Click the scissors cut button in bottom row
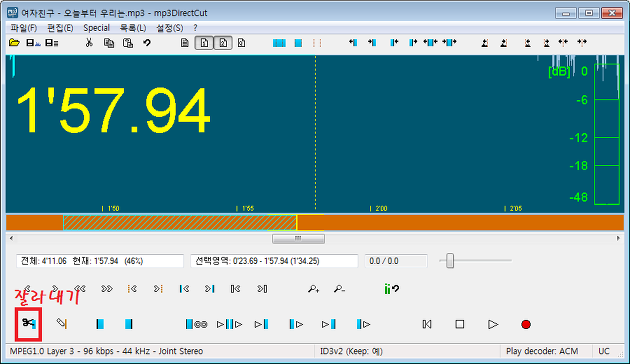Screen dimensions: 630x364 (x=29, y=324)
